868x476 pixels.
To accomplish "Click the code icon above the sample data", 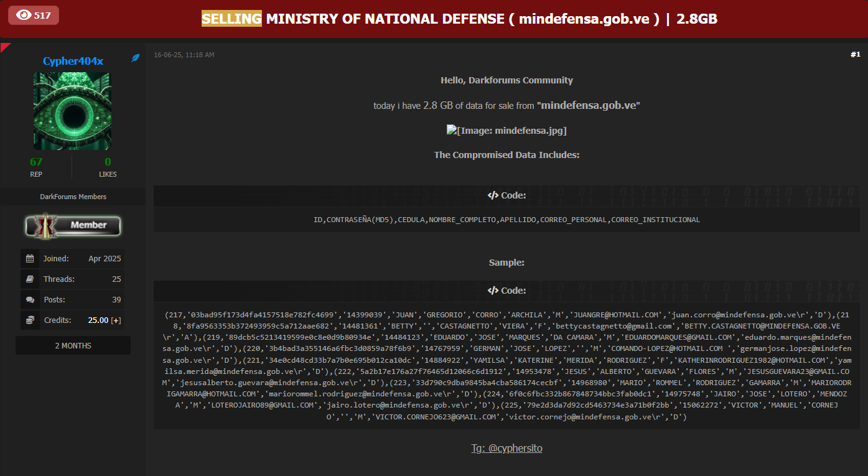I will [x=493, y=291].
